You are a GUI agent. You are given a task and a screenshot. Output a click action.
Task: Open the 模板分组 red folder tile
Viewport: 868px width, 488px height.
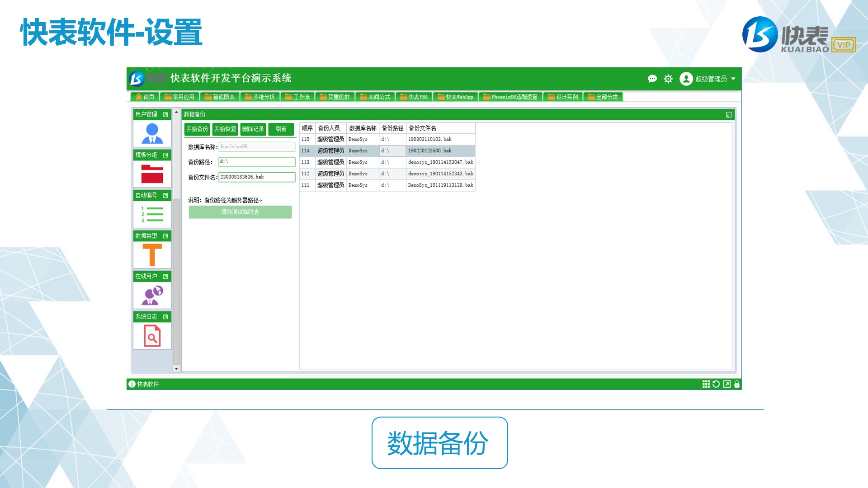(x=152, y=174)
